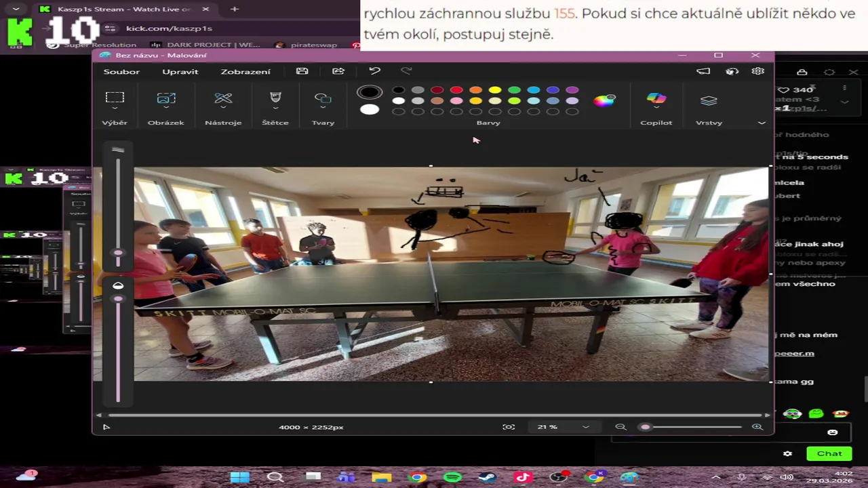Click the Paint zoom slider handle

tap(646, 427)
